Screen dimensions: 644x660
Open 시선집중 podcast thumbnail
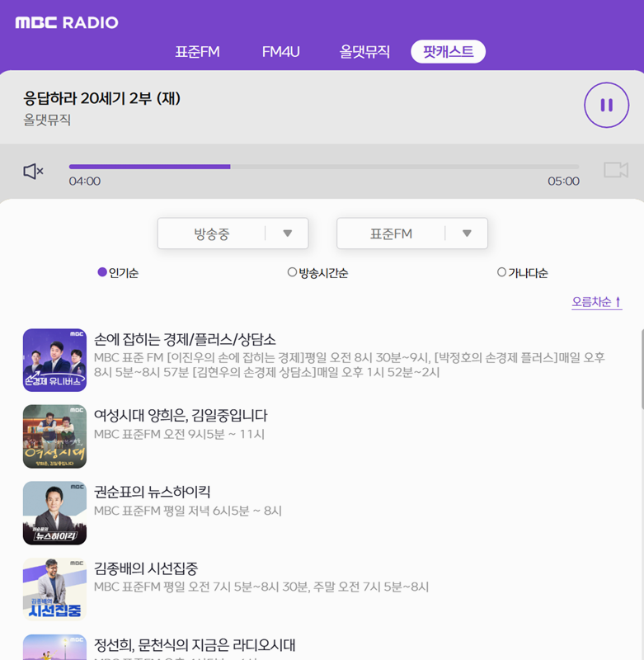[x=54, y=589]
